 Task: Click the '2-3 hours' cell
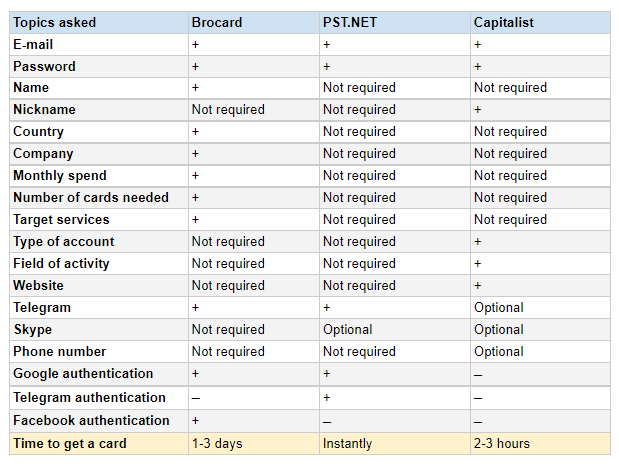502,444
